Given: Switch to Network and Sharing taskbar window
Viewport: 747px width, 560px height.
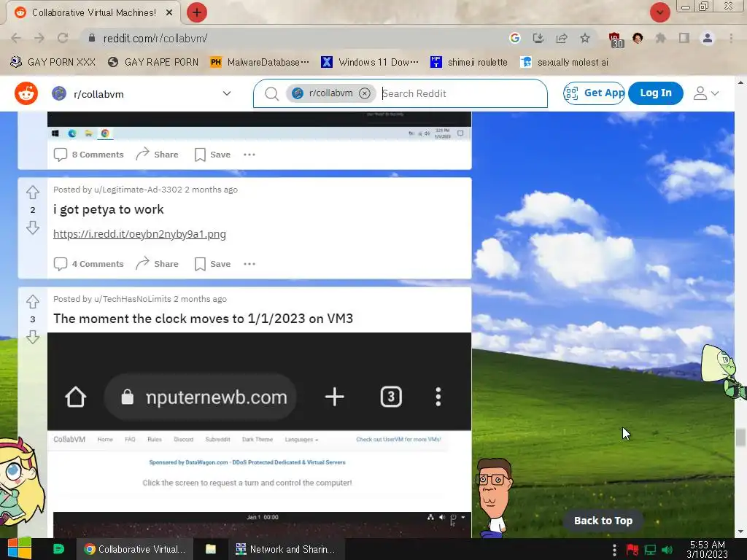Looking at the screenshot, I should point(285,549).
